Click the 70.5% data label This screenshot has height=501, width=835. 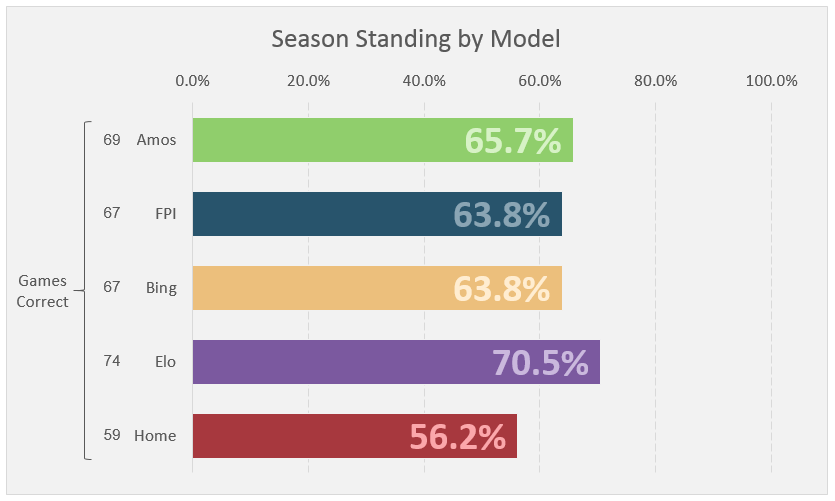(540, 363)
